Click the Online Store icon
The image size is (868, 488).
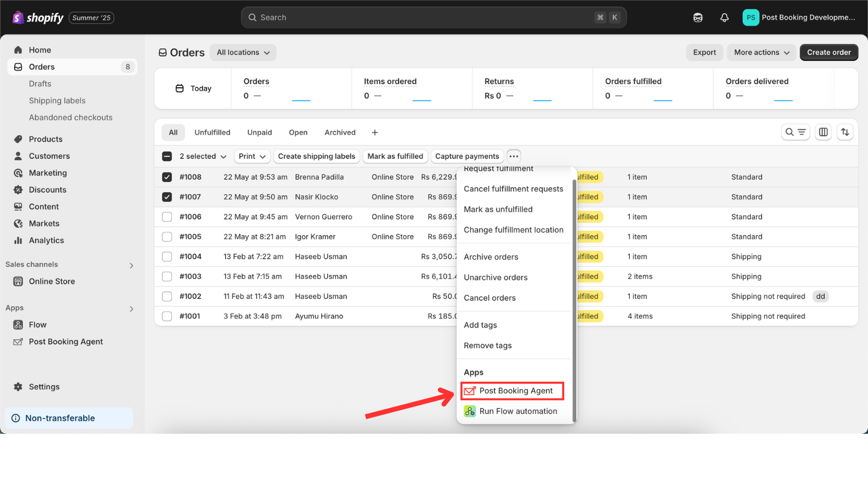click(18, 281)
